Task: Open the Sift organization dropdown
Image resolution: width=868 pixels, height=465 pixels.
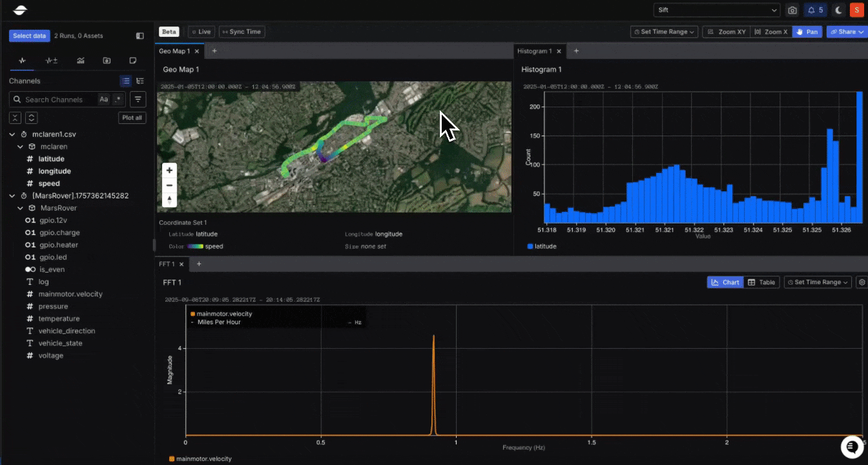Action: click(717, 10)
